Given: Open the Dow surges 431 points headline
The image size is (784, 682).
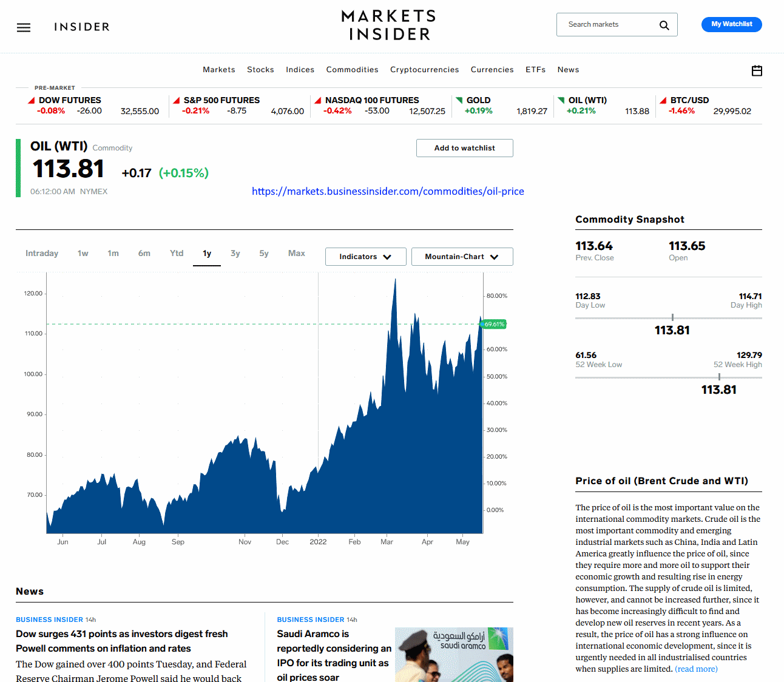Looking at the screenshot, I should click(122, 641).
